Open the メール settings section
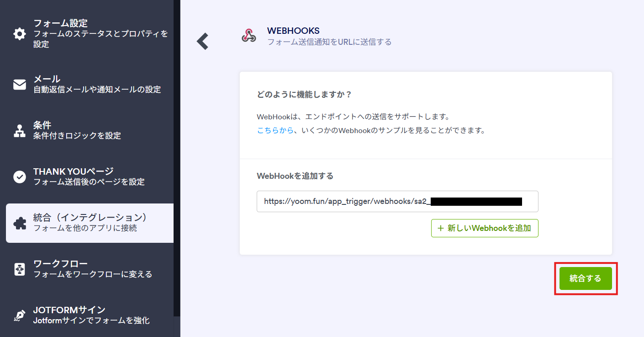This screenshot has height=337, width=644. (90, 85)
